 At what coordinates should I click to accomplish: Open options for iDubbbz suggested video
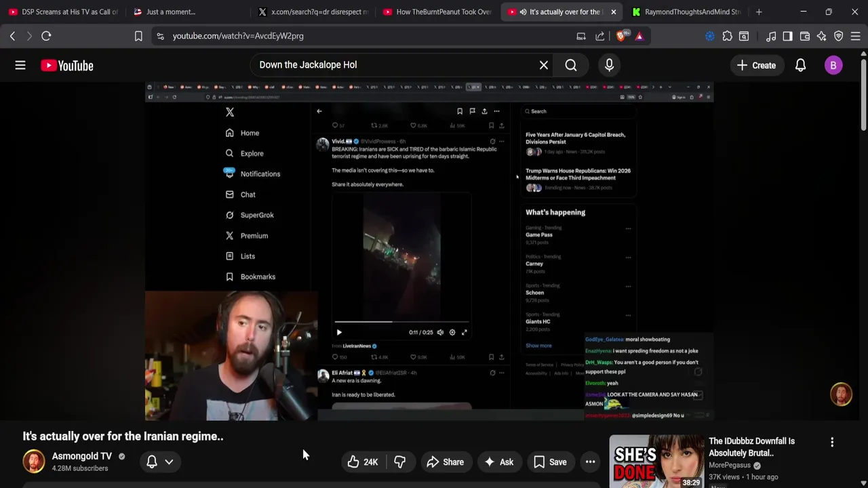click(832, 442)
